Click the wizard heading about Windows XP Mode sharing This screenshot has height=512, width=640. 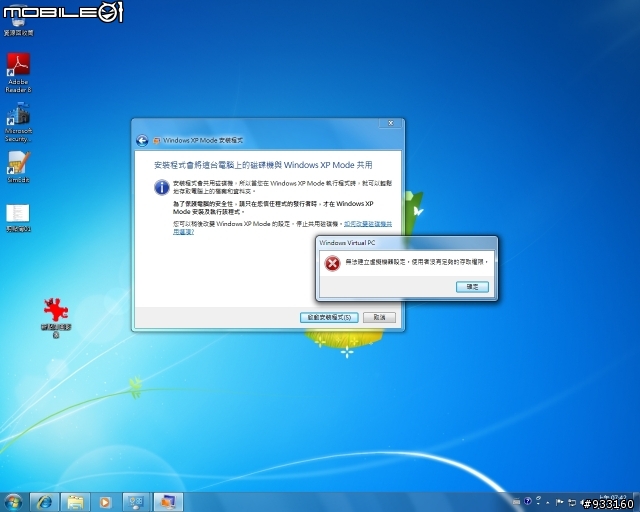263,165
